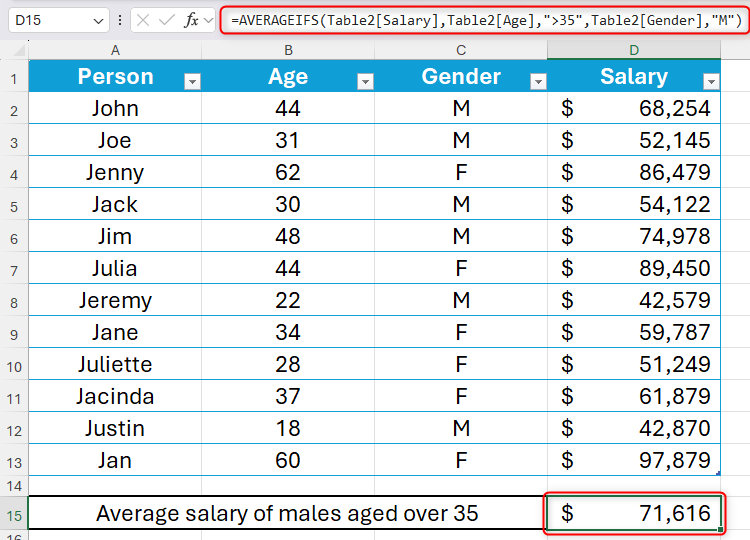Click the cell containing Jeremy
Image resolution: width=750 pixels, height=540 pixels.
pos(115,300)
